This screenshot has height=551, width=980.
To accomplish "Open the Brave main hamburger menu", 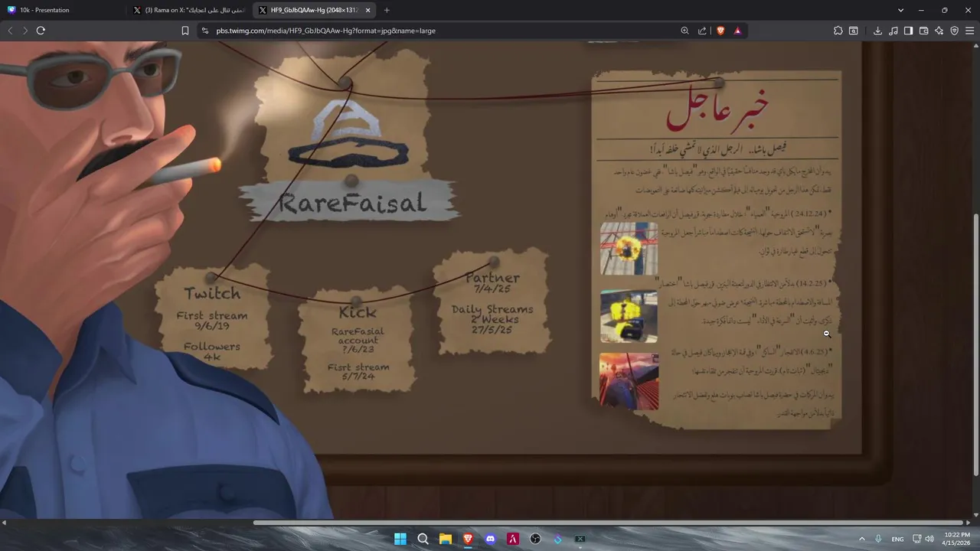I will 970,31.
